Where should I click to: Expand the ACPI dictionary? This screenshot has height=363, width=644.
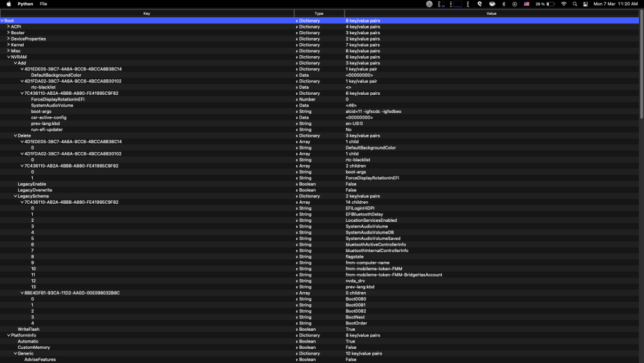pyautogui.click(x=8, y=26)
